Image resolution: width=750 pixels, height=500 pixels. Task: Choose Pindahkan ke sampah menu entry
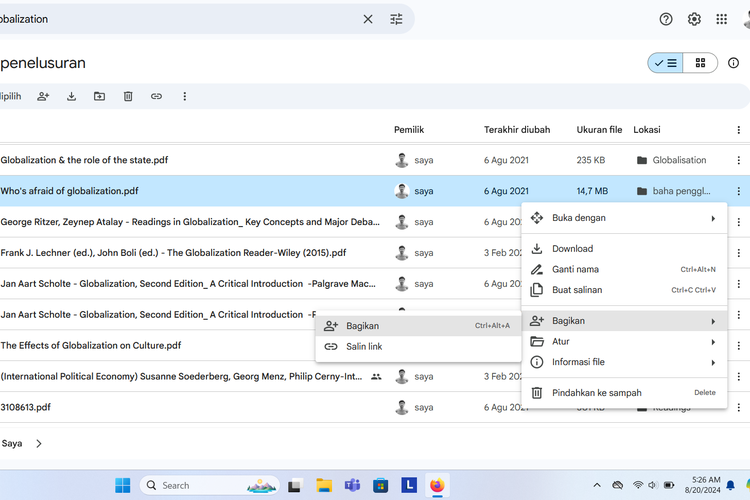point(596,393)
